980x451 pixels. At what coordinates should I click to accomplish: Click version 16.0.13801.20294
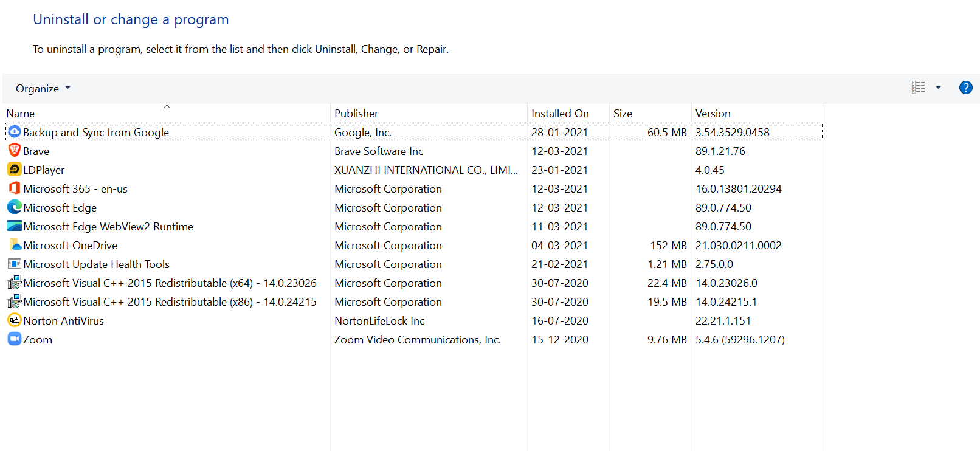pyautogui.click(x=739, y=189)
